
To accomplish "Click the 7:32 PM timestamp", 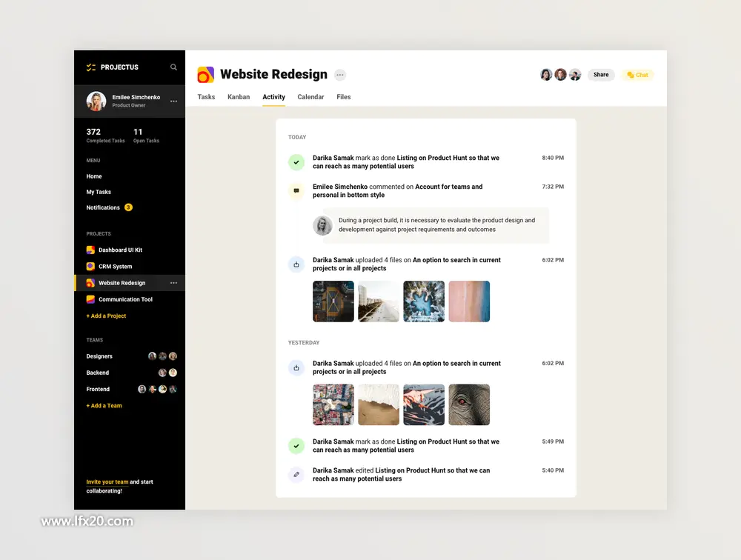I will click(x=553, y=187).
